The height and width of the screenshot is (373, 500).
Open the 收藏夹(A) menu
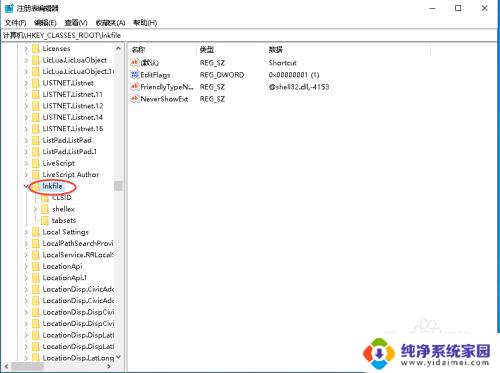[x=110, y=23]
